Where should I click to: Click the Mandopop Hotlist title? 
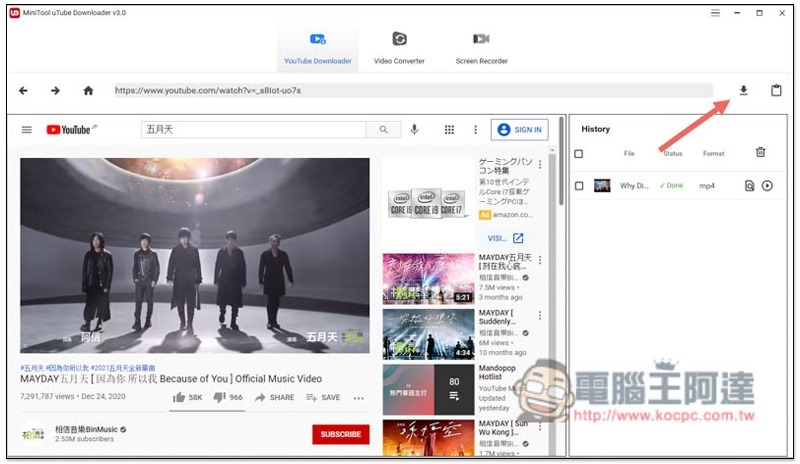click(497, 372)
